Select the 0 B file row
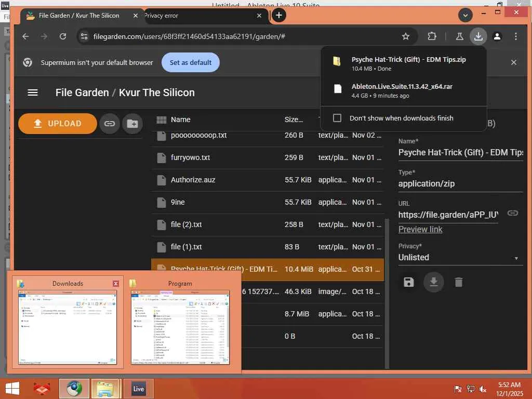532x399 pixels. point(312,336)
